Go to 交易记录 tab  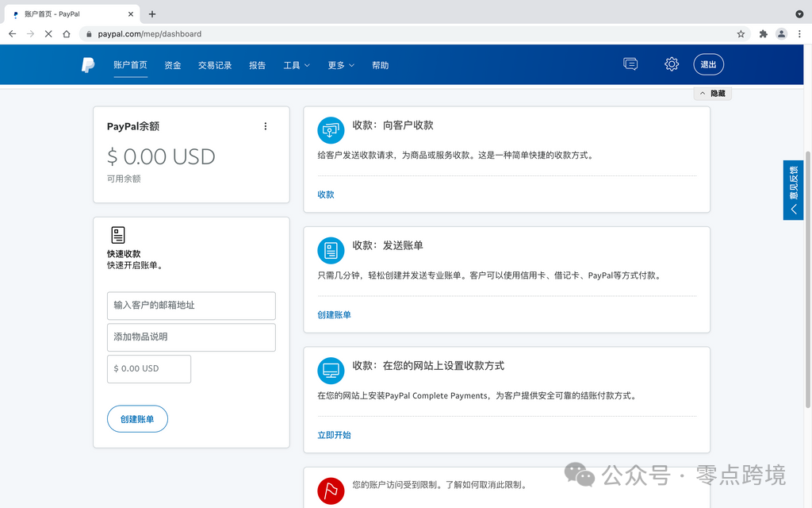215,65
